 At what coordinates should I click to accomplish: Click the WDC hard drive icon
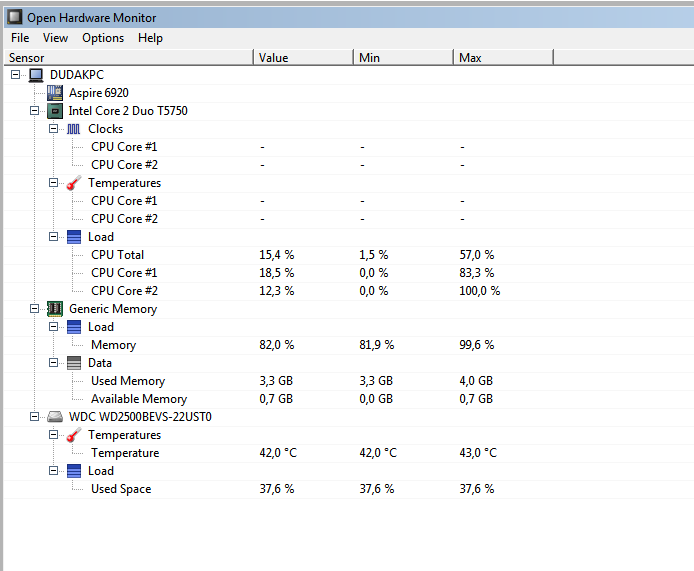[x=55, y=417]
